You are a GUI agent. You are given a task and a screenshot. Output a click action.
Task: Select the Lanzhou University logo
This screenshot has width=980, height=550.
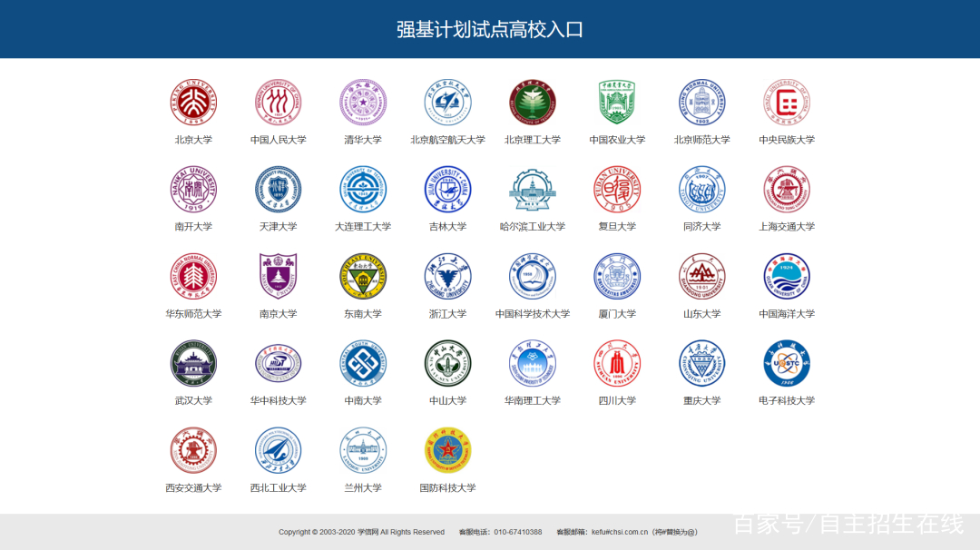(x=363, y=450)
